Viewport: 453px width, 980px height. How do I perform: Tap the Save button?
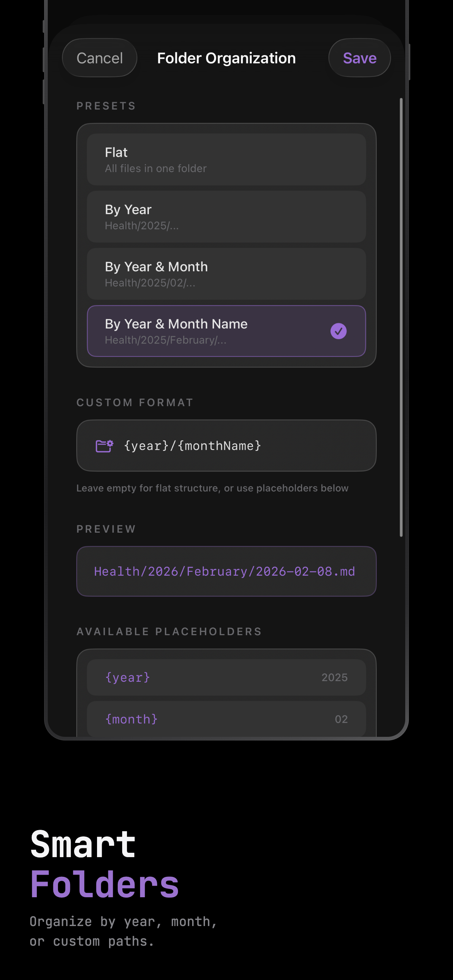point(359,58)
